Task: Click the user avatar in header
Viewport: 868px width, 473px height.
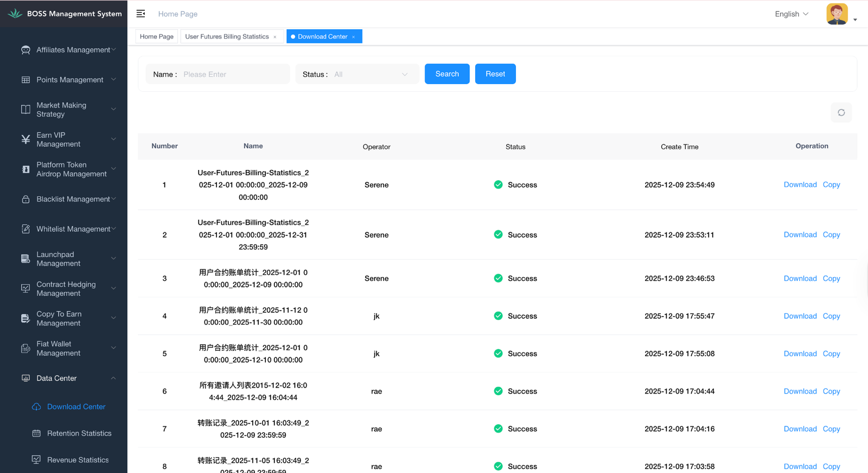Action: [837, 14]
